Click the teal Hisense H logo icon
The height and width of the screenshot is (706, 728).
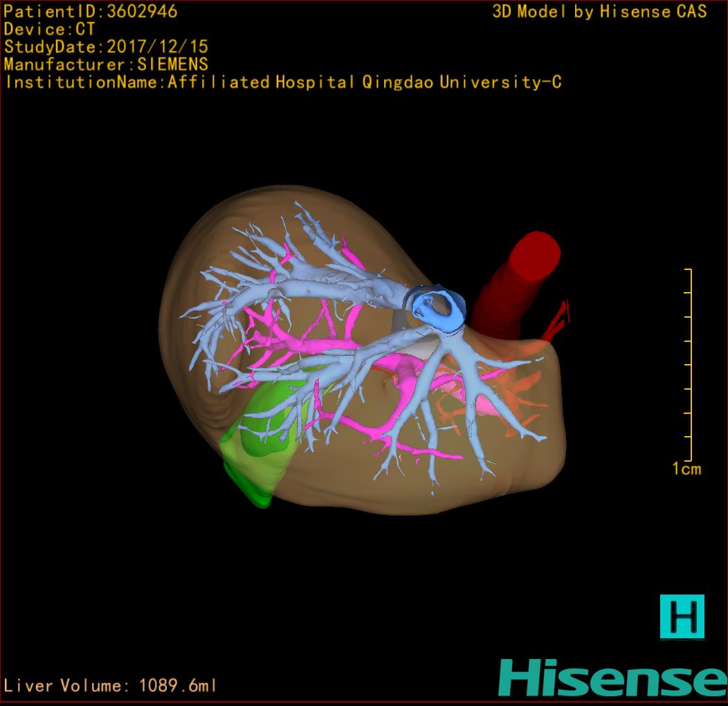pyautogui.click(x=682, y=617)
